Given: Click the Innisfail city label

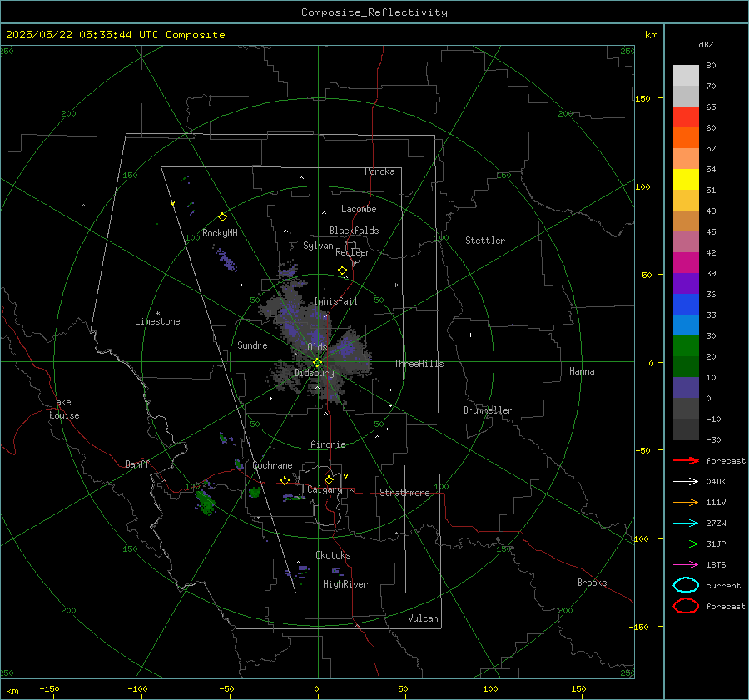Looking at the screenshot, I should [335, 301].
